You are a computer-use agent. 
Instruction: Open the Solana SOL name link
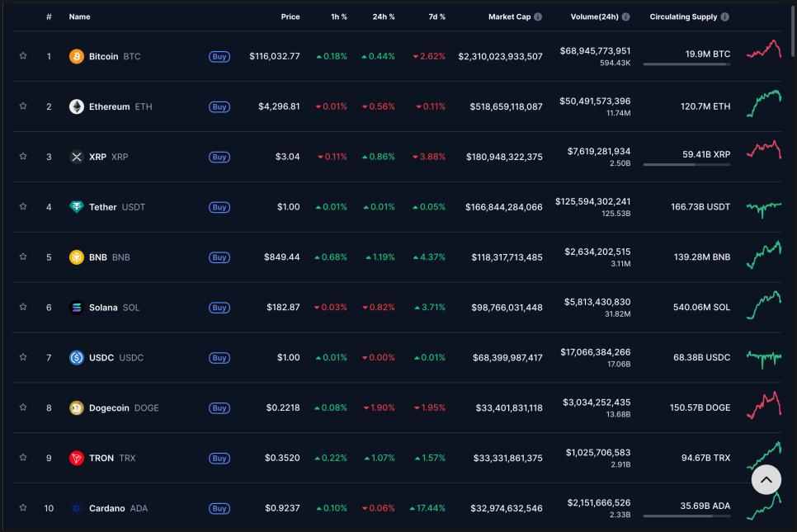coord(115,308)
